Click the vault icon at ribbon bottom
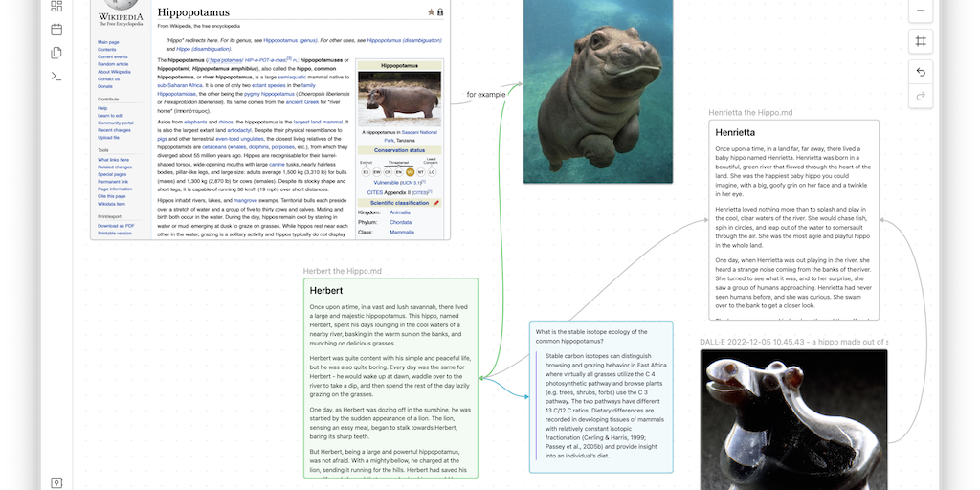Image resolution: width=980 pixels, height=490 pixels. (x=56, y=482)
